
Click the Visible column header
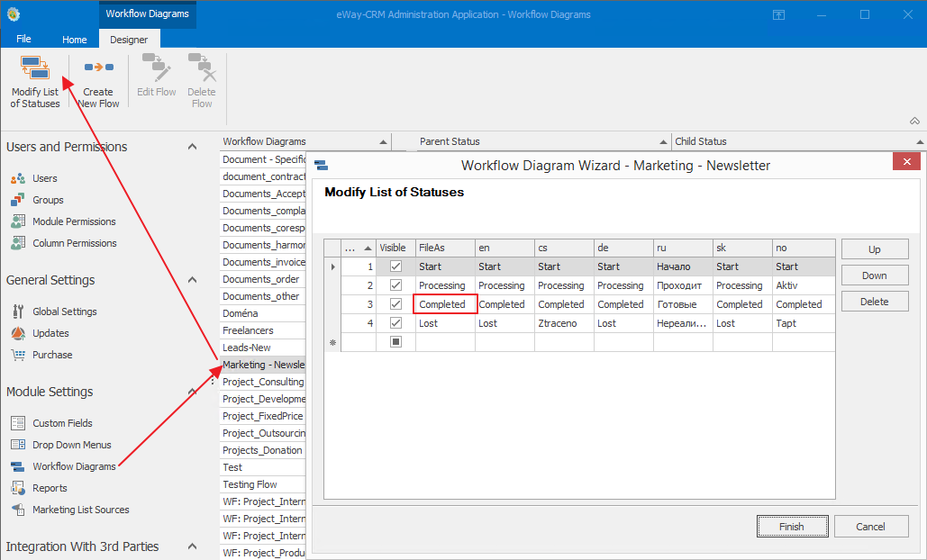point(395,248)
